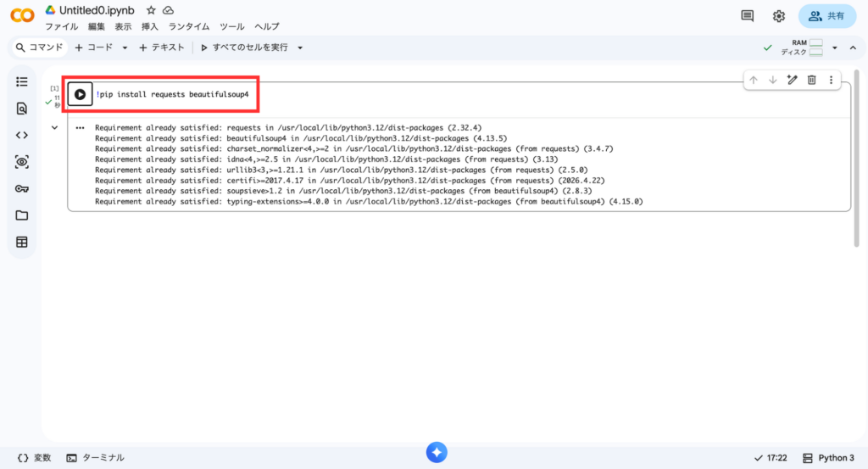Viewport: 868px width, 469px height.
Task: Click into the pip install code line
Action: pos(173,94)
